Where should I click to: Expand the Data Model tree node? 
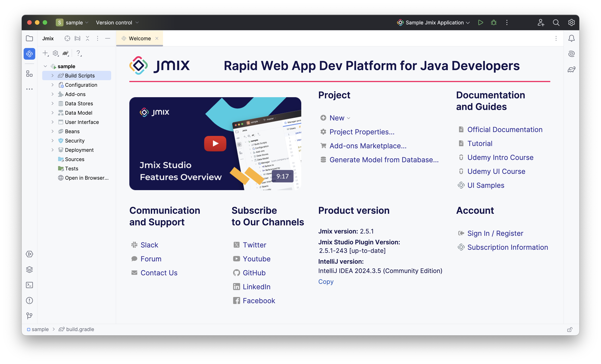(x=52, y=113)
